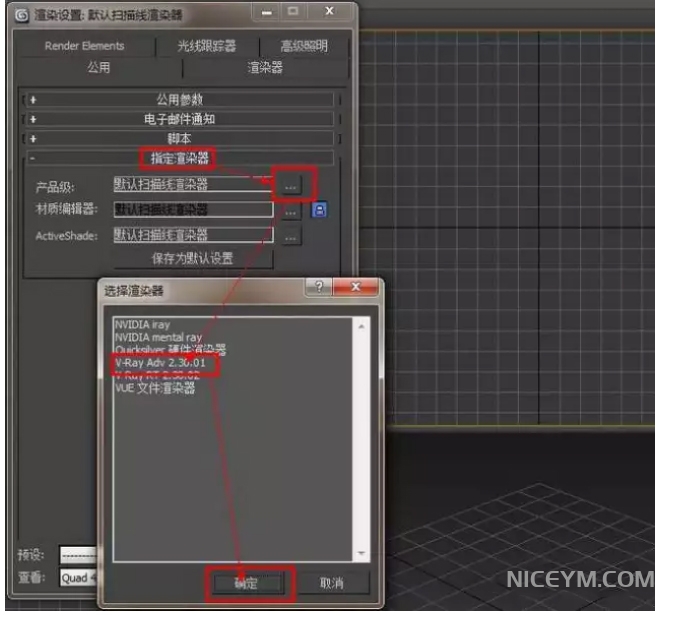Open the 预设 dropdown
This screenshot has height=617, width=684.
(x=79, y=555)
